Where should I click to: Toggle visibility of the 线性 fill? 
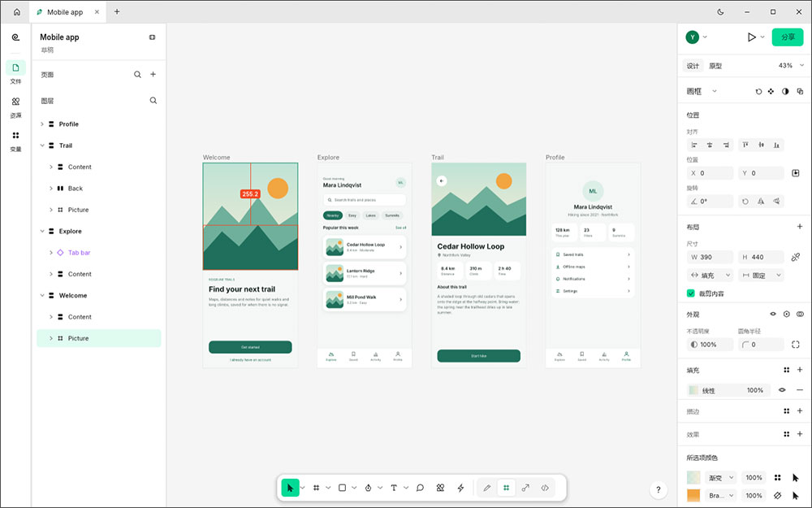pos(782,390)
